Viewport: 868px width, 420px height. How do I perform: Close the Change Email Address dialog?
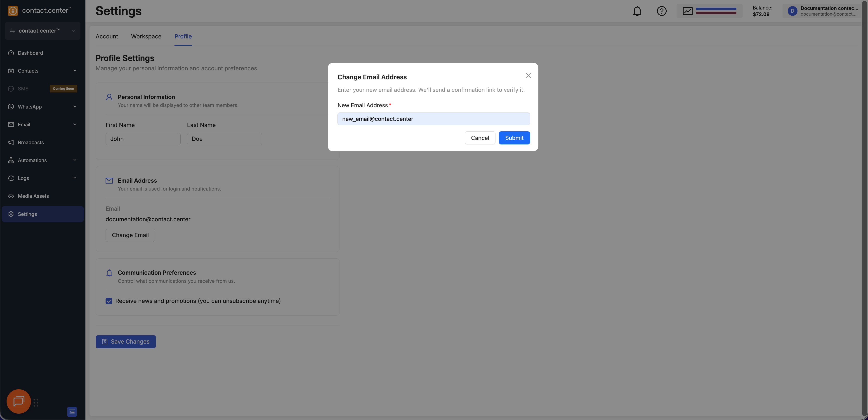pyautogui.click(x=528, y=76)
